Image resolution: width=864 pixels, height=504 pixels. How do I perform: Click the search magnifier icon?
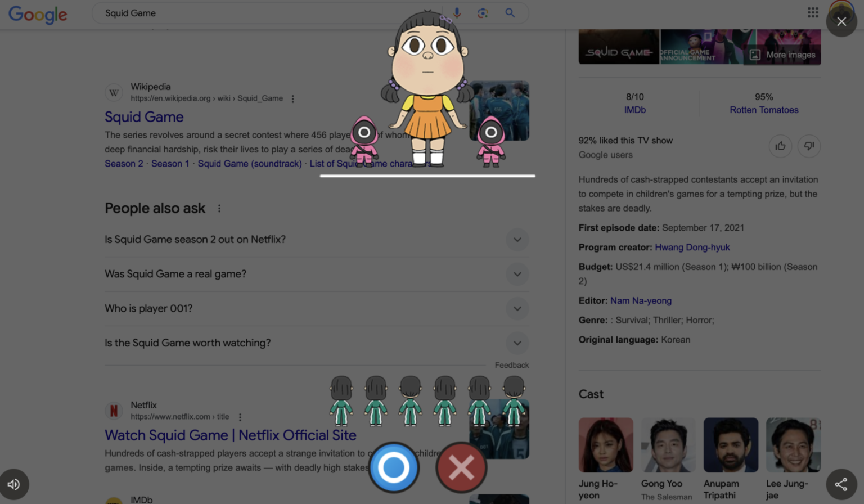click(x=510, y=13)
